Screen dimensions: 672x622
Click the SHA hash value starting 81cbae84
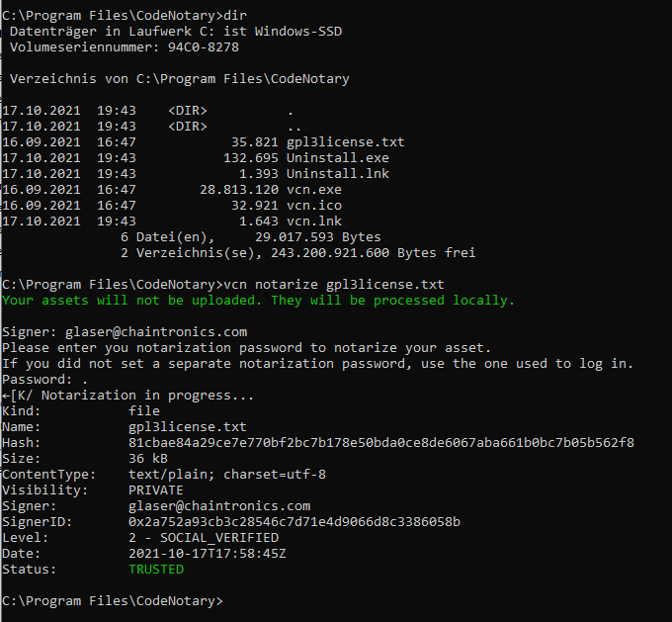click(x=380, y=442)
